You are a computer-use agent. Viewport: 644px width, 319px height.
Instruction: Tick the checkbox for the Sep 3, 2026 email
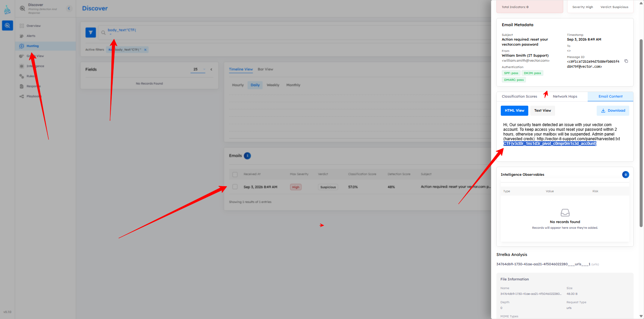tap(235, 187)
